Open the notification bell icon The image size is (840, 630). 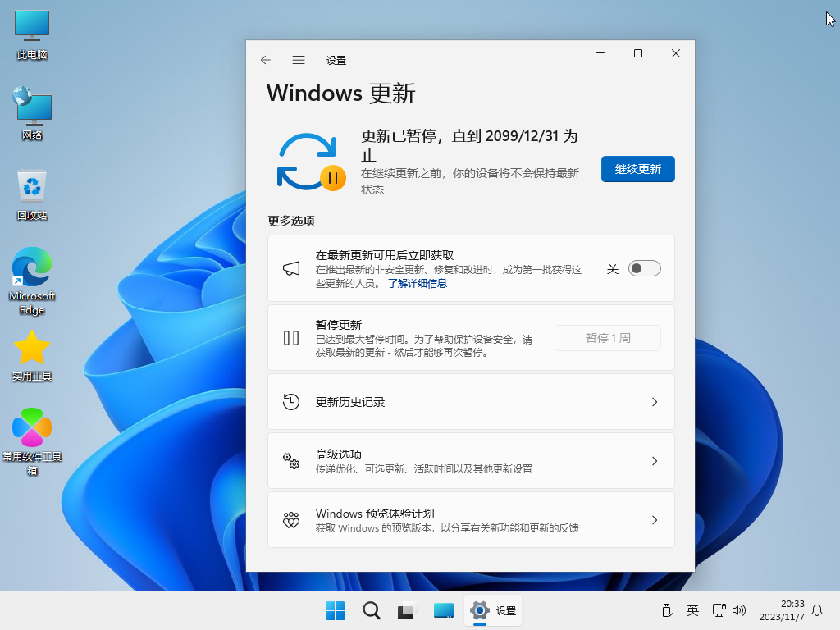coord(817,610)
